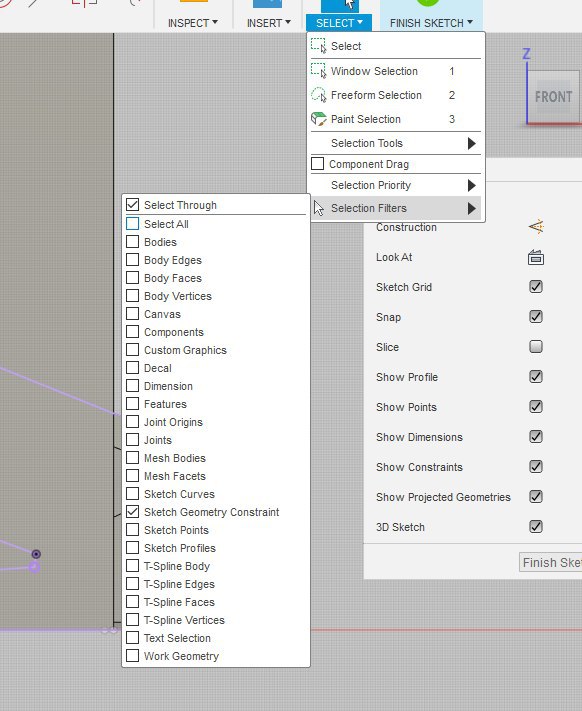Enable the Custom Graphics filter

(132, 350)
